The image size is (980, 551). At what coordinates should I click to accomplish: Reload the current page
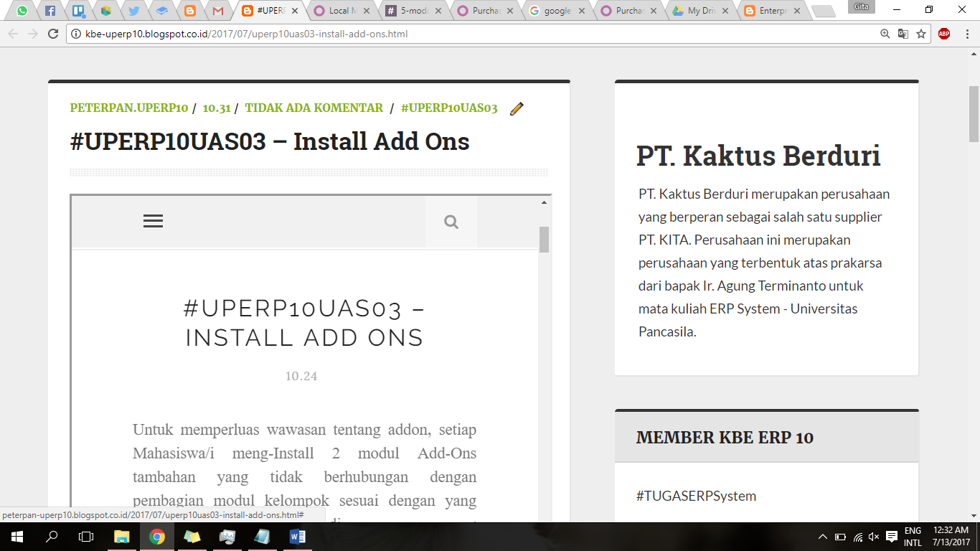coord(53,34)
